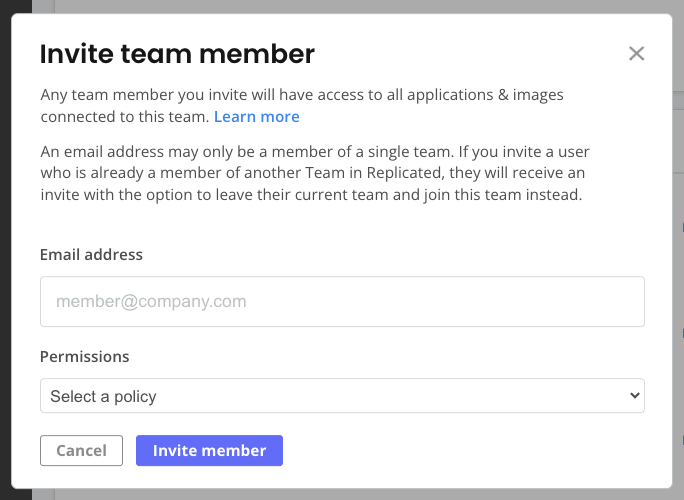Click the Invite member button
This screenshot has width=684, height=500.
point(209,451)
